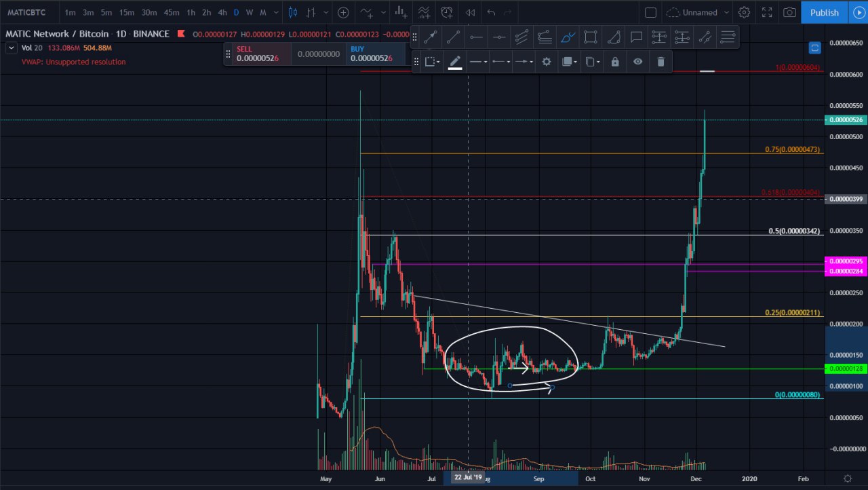Viewport: 868px width, 490px height.
Task: Open the clone or copy dropdown
Action: point(593,62)
